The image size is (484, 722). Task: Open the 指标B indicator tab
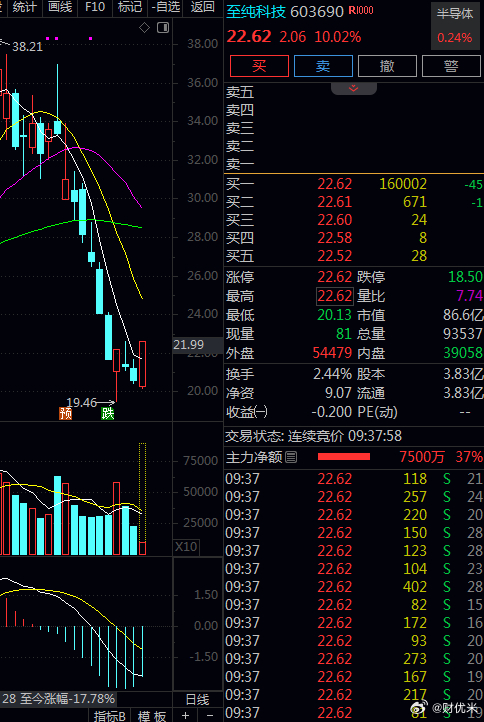[x=110, y=716]
